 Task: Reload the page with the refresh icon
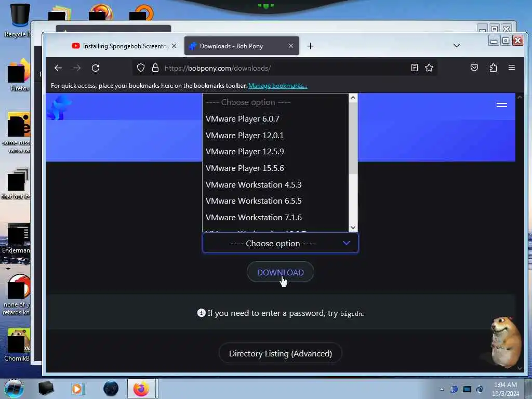coord(96,68)
